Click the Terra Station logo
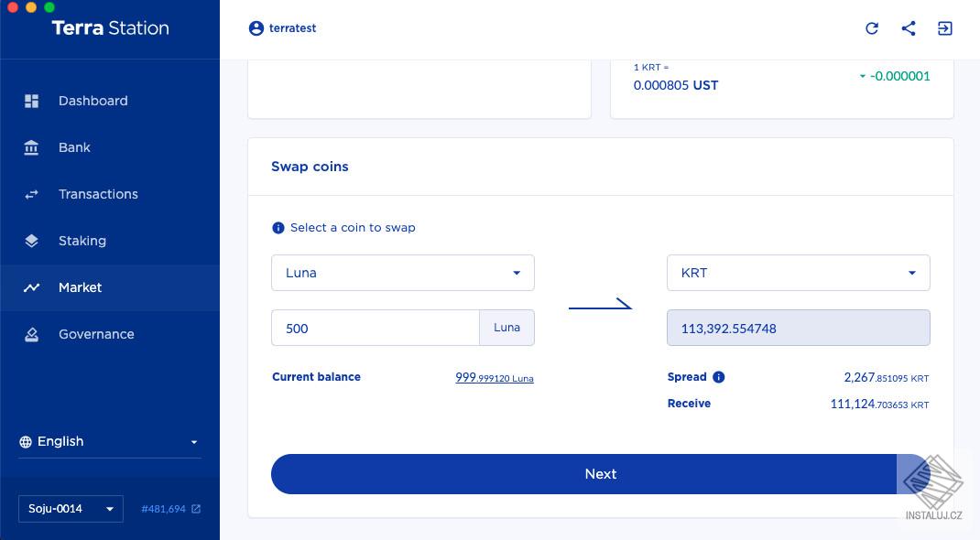The image size is (980, 540). pos(110,28)
